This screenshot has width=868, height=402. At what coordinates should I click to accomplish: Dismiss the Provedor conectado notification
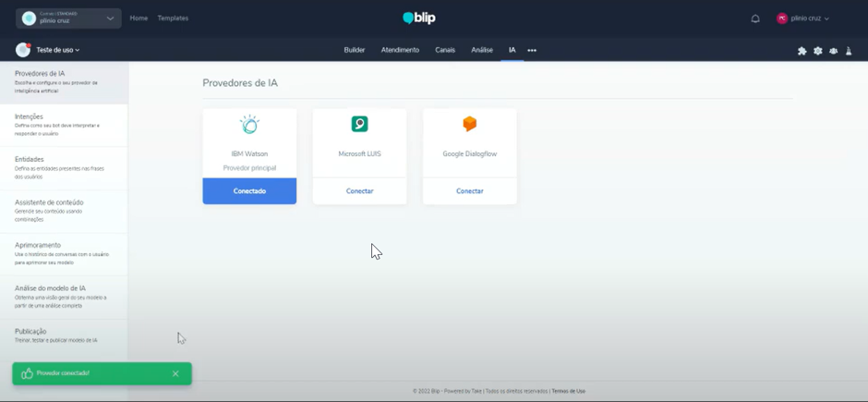point(175,373)
